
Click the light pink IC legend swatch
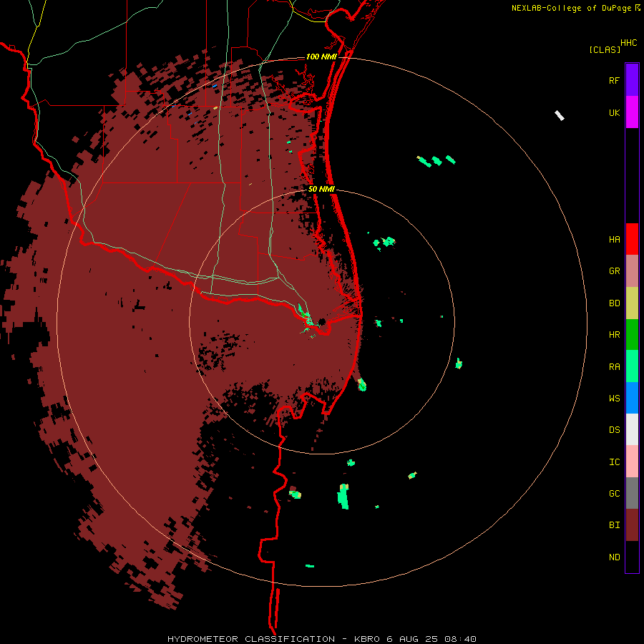(632, 462)
